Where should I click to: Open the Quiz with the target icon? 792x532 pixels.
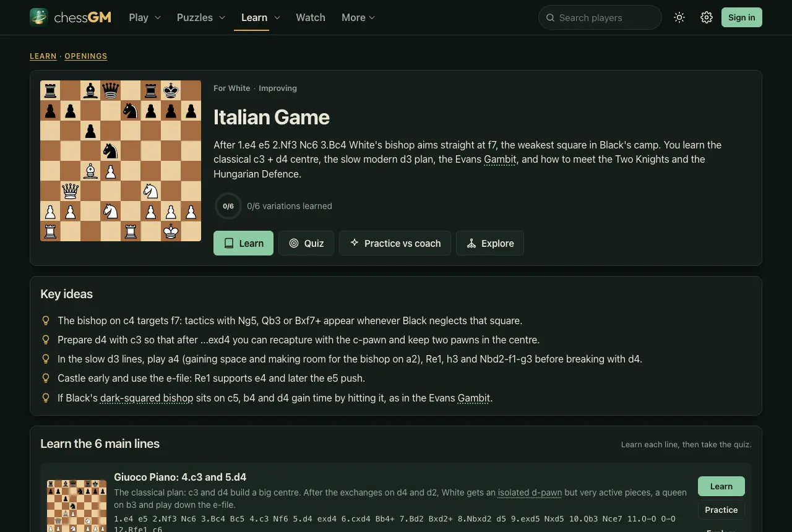point(306,243)
